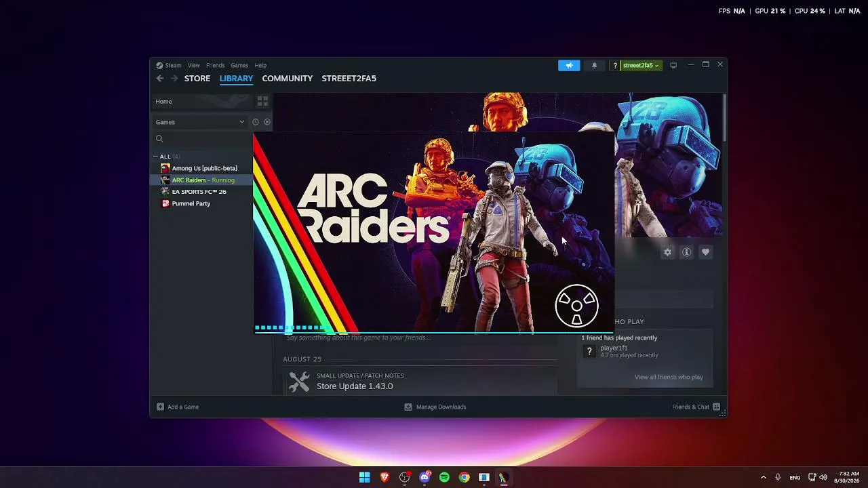
Task: Open Manage Downloads
Action: click(435, 407)
